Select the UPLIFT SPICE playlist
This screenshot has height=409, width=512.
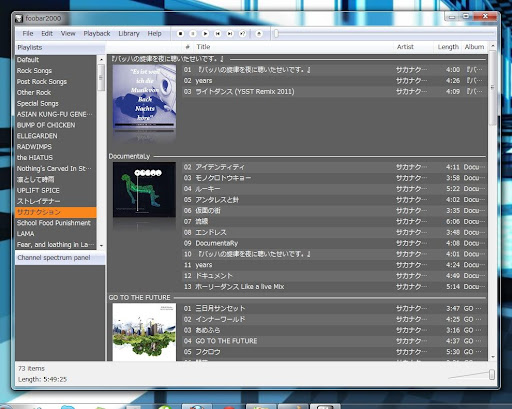[x=56, y=190]
